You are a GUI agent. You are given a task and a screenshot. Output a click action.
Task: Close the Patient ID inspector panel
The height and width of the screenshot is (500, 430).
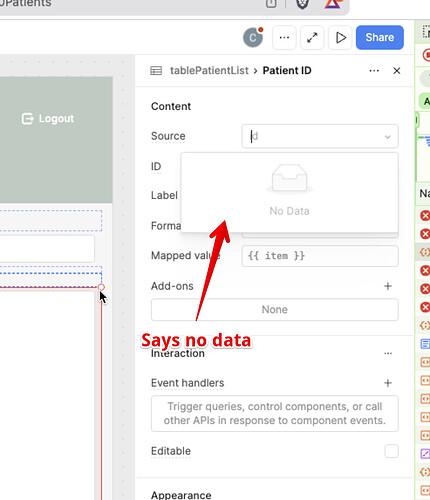click(397, 71)
